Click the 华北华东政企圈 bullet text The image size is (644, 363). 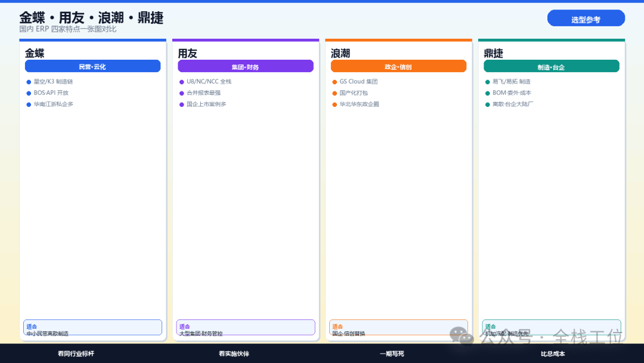pyautogui.click(x=360, y=104)
